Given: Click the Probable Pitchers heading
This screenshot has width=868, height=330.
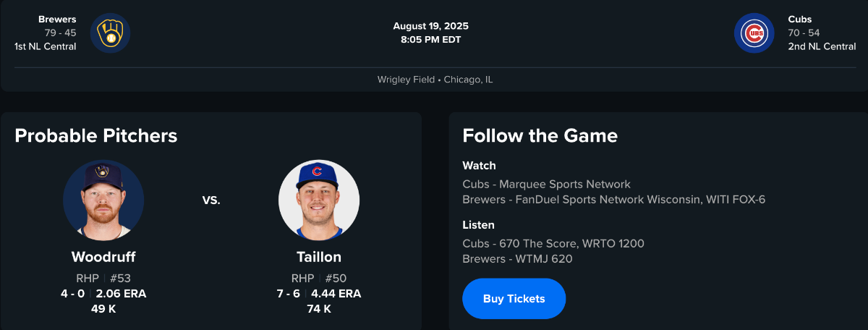Looking at the screenshot, I should (96, 135).
